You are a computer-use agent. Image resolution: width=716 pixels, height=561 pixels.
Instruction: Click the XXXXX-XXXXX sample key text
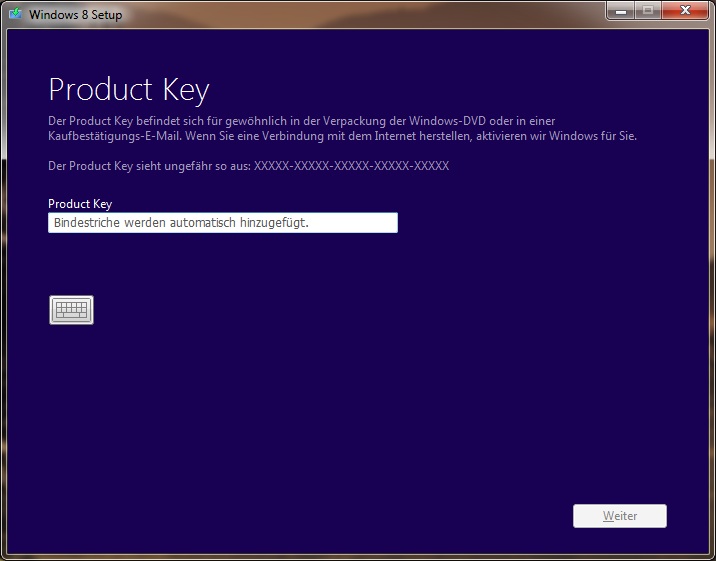click(x=351, y=166)
